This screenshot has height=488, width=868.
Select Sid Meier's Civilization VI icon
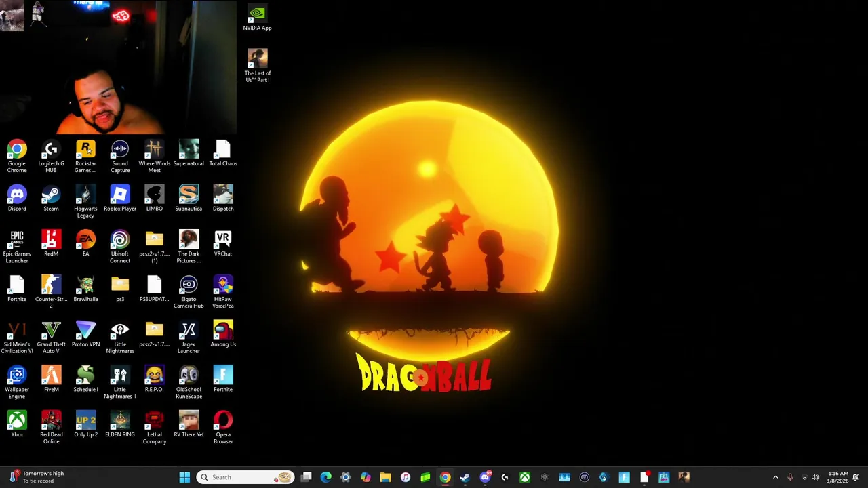[17, 338]
